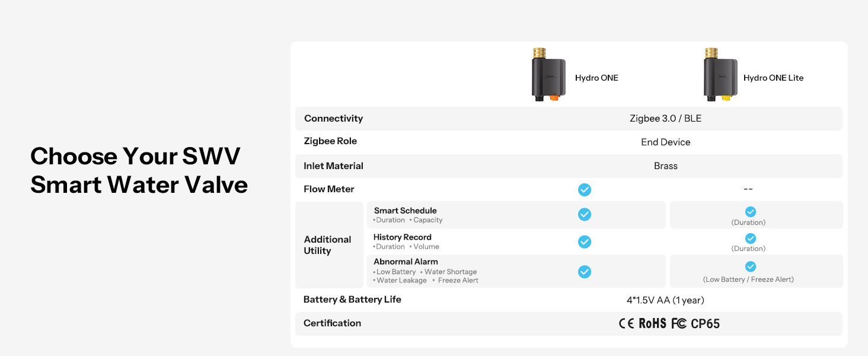Click the "Choose Your SWV Smart Water Valve" heading
Image resolution: width=868 pixels, height=356 pixels.
coord(139,170)
